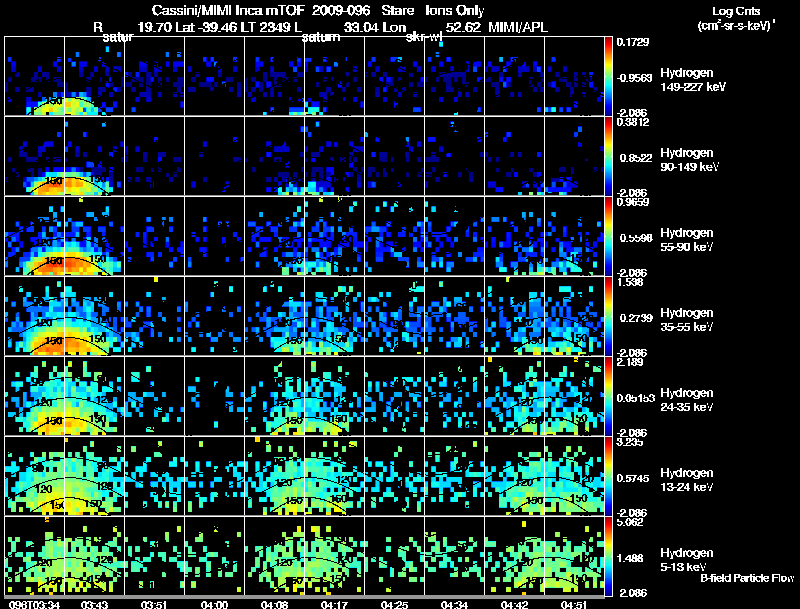Select the 'Hydrogen 90-149 keV' row label
This screenshot has height=609, width=800.
tap(689, 160)
